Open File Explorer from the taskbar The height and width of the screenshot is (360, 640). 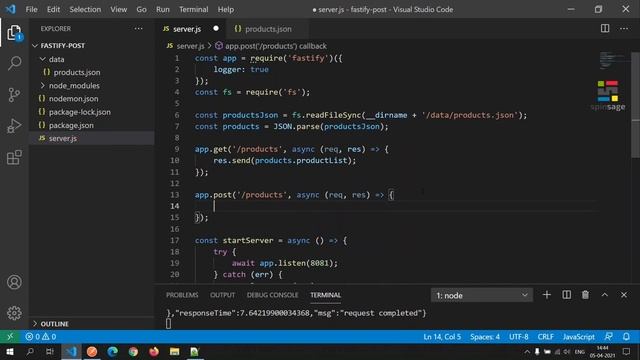pyautogui.click(x=174, y=351)
